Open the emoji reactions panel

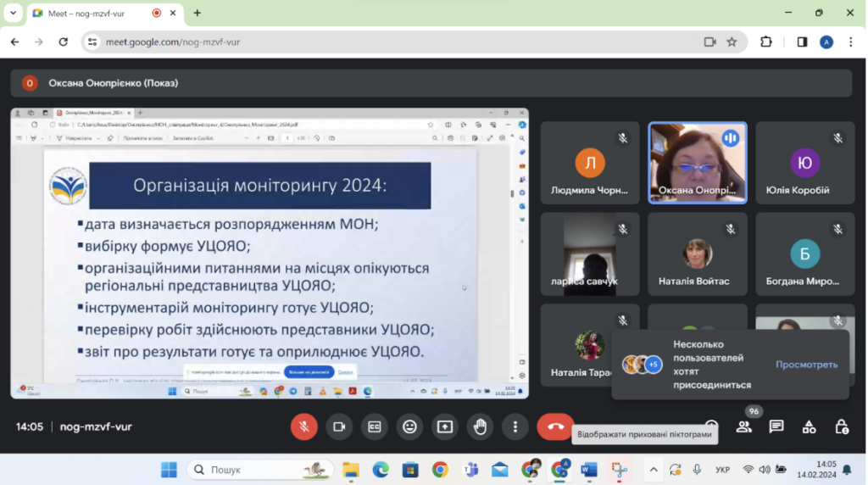click(x=409, y=426)
